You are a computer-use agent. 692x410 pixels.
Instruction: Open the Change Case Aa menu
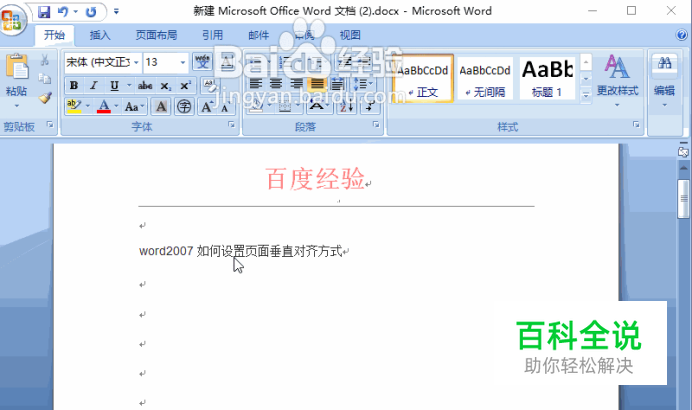coord(134,106)
